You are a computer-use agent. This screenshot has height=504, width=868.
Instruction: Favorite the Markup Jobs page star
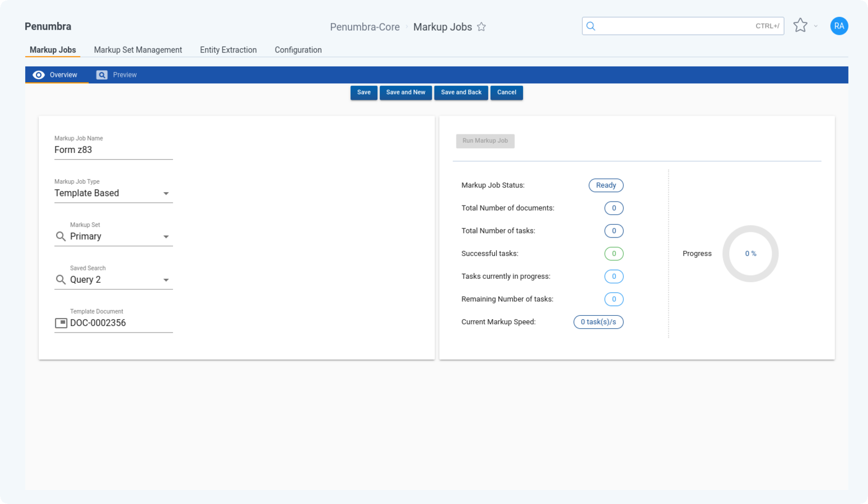(481, 27)
